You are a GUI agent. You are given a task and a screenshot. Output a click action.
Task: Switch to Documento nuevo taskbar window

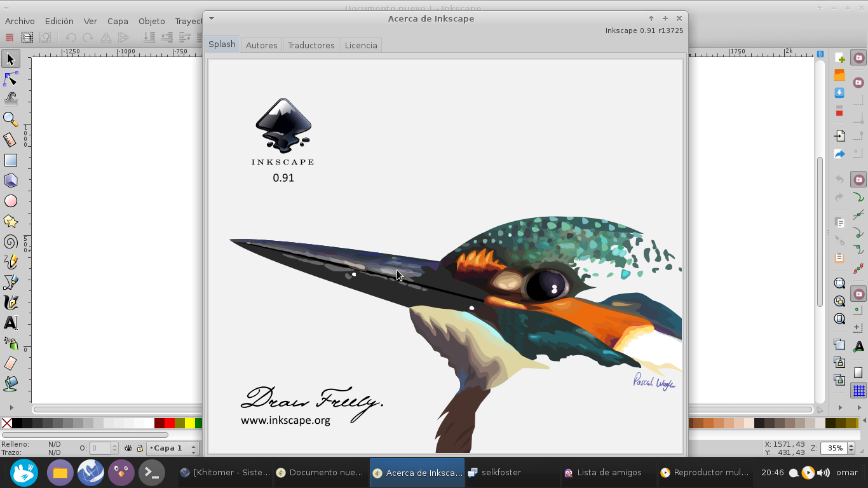pos(320,473)
